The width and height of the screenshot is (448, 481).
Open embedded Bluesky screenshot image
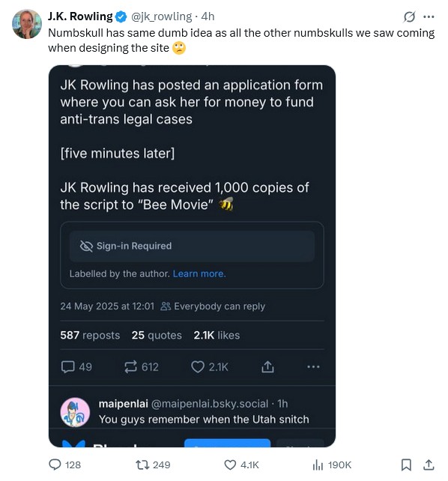[x=192, y=255]
